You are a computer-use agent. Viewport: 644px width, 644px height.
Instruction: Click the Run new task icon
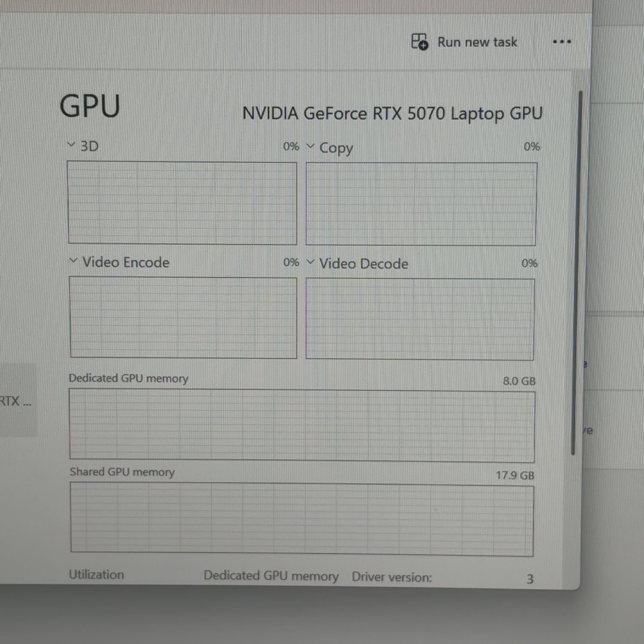tap(419, 42)
